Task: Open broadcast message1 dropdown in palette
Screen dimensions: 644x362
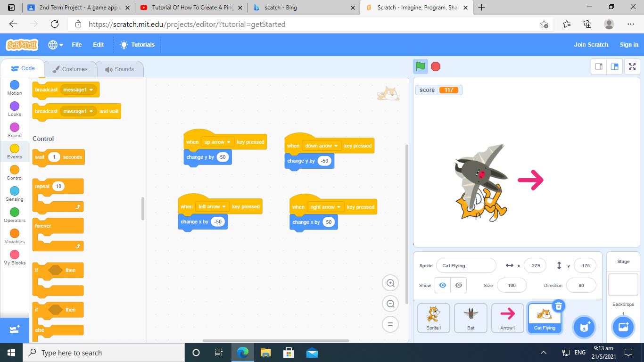Action: [91, 90]
